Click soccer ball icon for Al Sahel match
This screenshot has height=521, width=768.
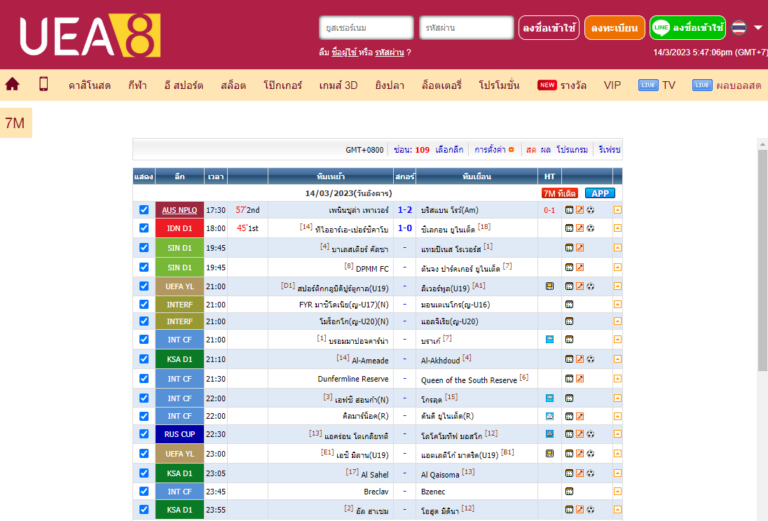click(591, 473)
